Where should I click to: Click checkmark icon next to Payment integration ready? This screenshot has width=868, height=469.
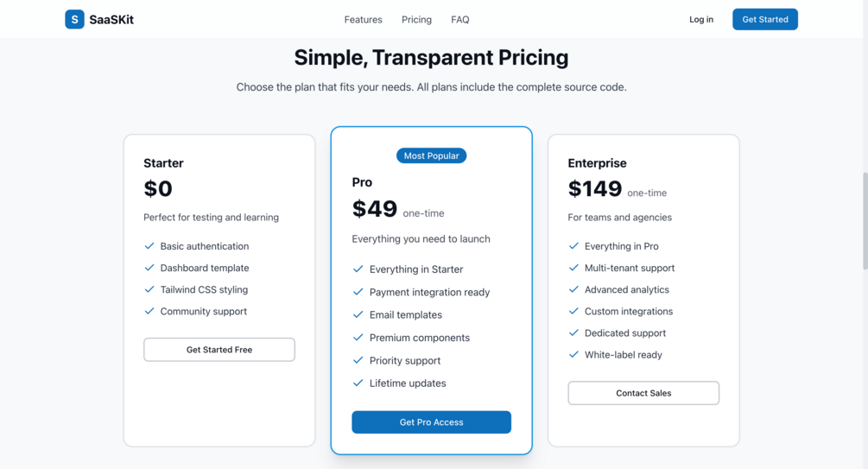[x=358, y=292]
